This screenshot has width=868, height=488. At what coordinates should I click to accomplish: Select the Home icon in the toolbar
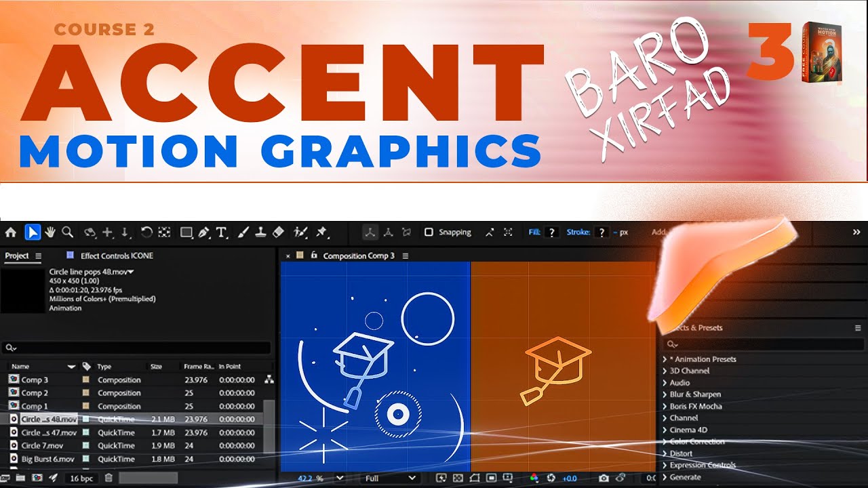(x=10, y=232)
